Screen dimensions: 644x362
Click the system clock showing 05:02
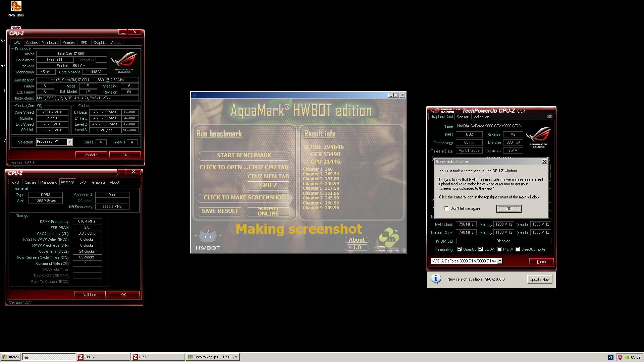(x=636, y=357)
